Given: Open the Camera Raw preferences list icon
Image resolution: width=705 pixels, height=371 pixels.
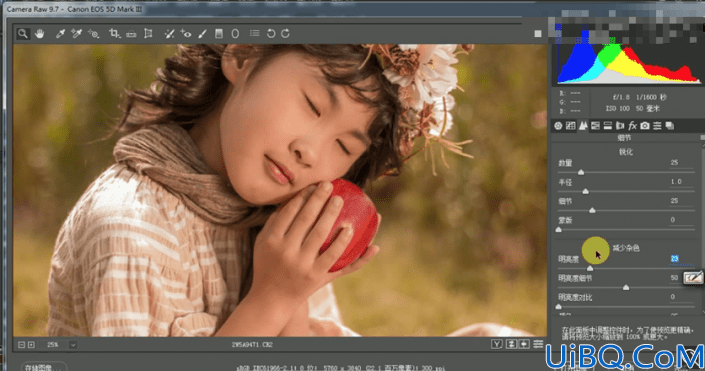Looking at the screenshot, I should click(254, 34).
